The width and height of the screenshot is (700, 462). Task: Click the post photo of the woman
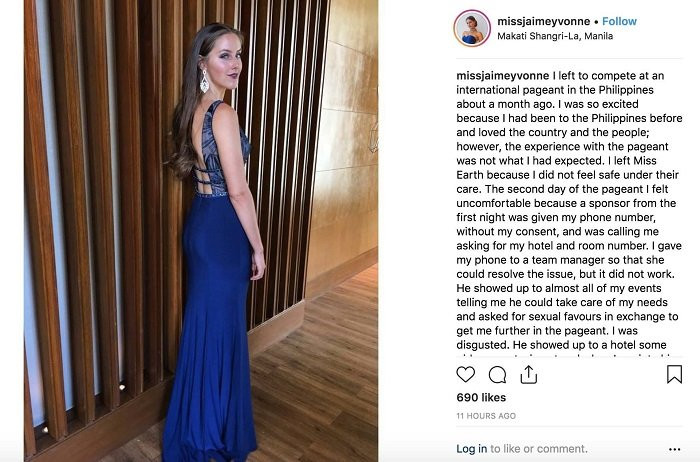(x=200, y=230)
